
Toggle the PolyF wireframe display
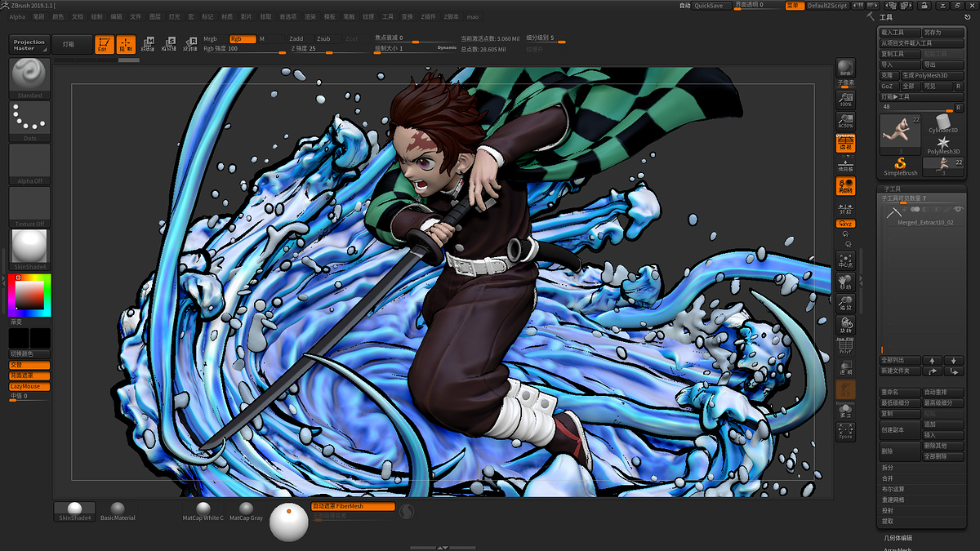click(x=845, y=346)
